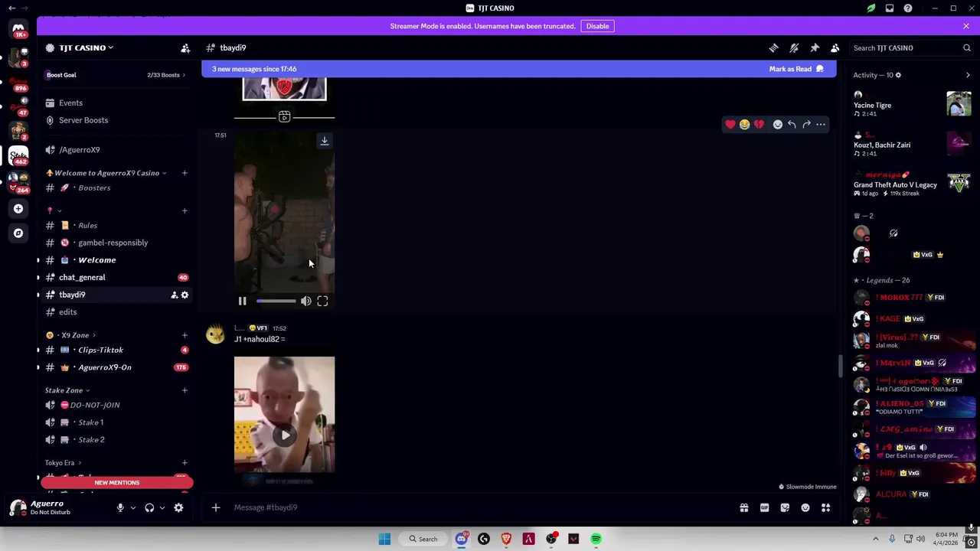The height and width of the screenshot is (551, 980).
Task: Edit tbaydi9 channel settings gear
Action: (x=185, y=295)
